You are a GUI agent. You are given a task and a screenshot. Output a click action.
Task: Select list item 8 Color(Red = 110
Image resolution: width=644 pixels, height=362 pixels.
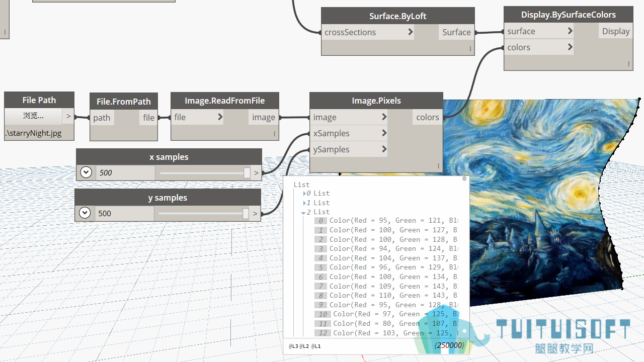(386, 295)
